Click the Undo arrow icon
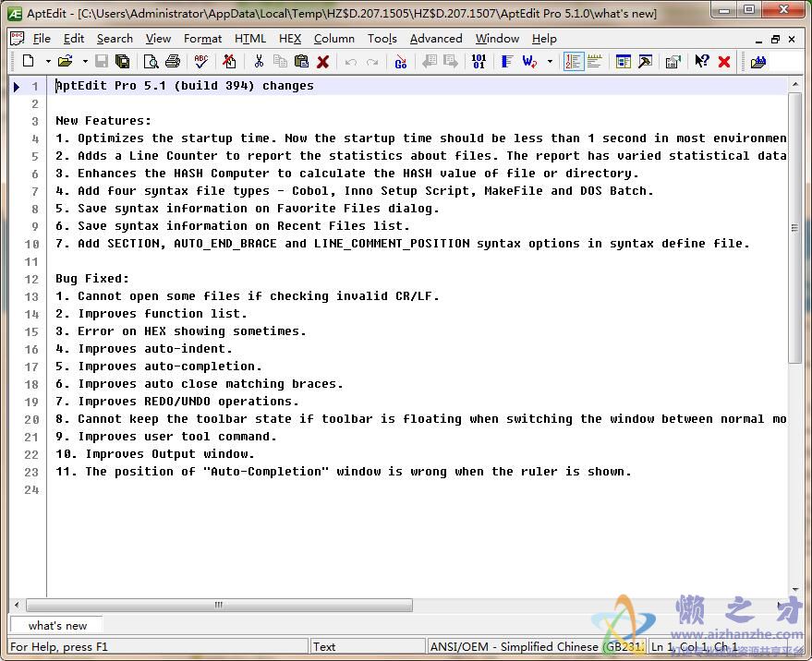812x661 pixels. click(x=351, y=62)
